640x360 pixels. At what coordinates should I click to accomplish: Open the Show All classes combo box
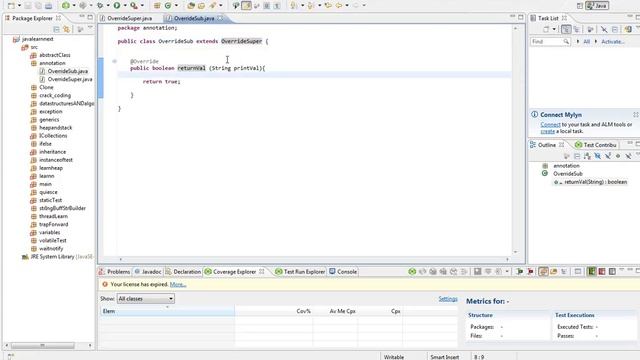coord(146,299)
